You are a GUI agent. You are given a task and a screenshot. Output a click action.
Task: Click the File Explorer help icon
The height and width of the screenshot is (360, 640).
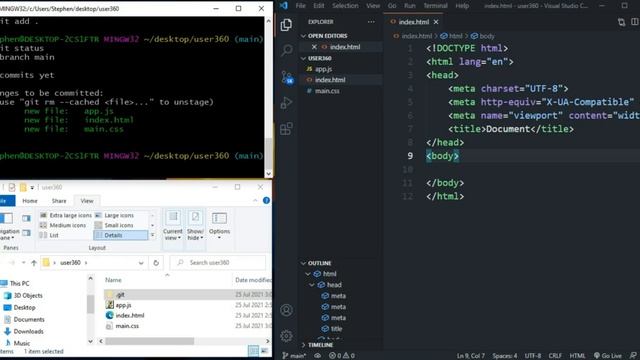pos(267,200)
